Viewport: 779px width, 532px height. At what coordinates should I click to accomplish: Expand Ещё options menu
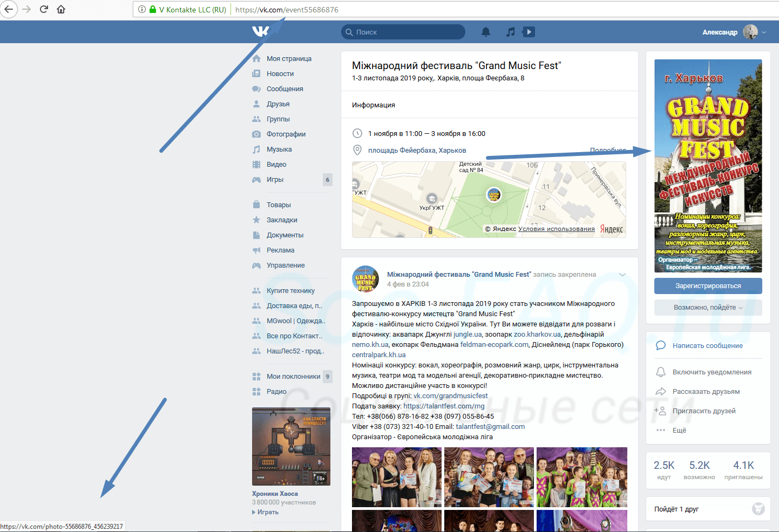679,430
